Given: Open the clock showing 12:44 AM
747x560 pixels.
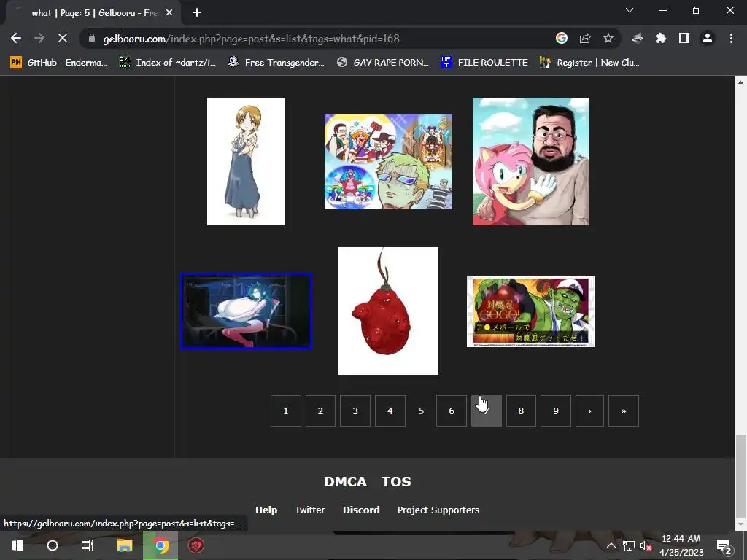Looking at the screenshot, I should pos(681,545).
